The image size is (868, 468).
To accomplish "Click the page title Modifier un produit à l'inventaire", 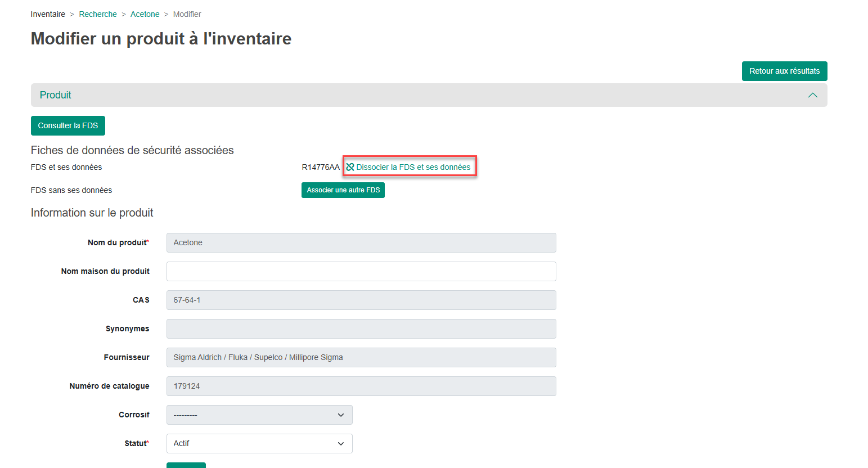I will pyautogui.click(x=161, y=38).
